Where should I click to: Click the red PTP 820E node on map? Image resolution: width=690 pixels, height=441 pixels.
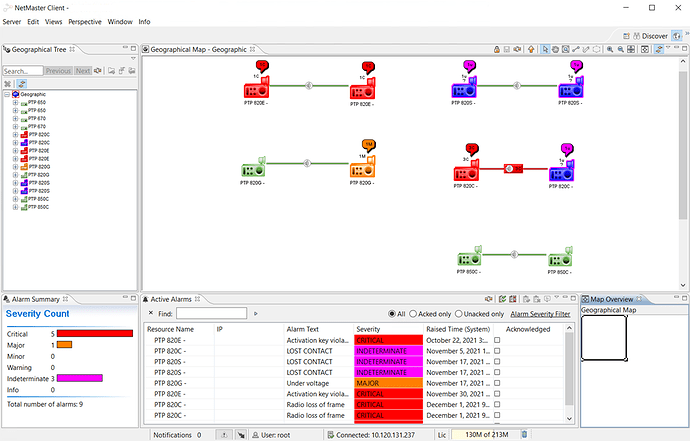[258, 91]
